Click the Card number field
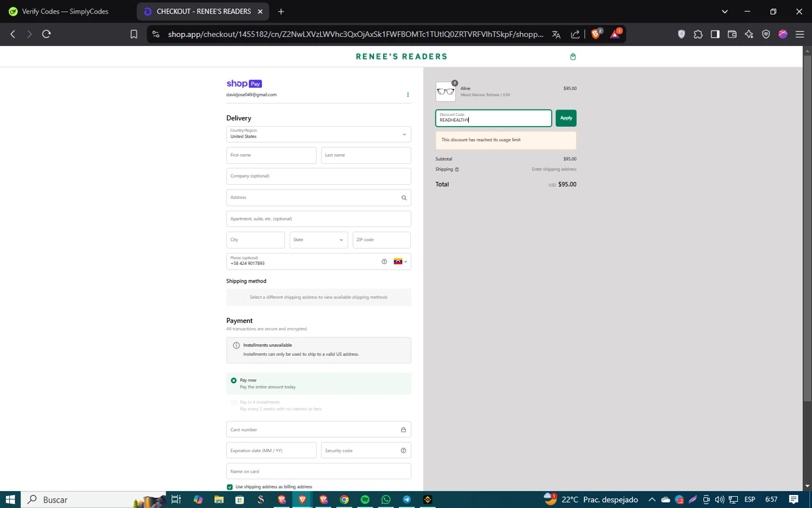This screenshot has width=812, height=508. point(319,429)
